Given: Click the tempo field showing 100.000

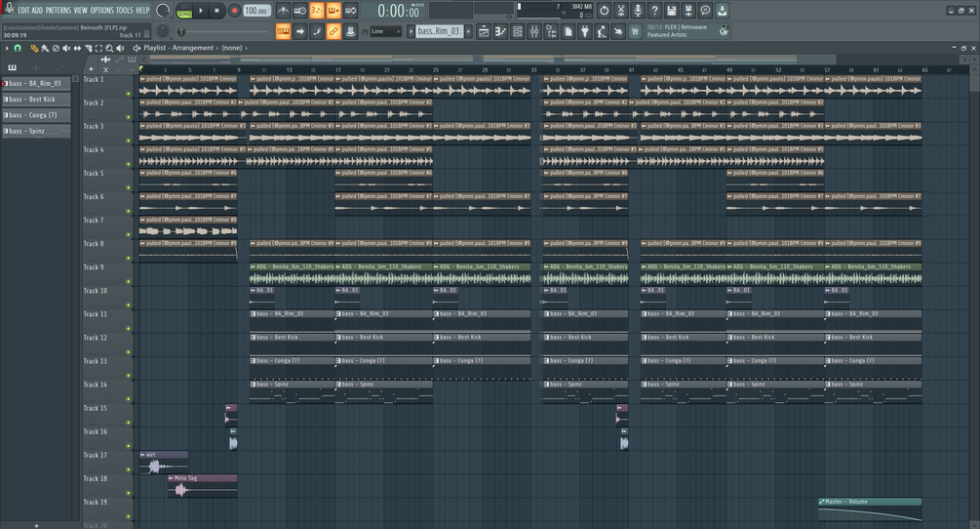Looking at the screenshot, I should click(x=256, y=11).
